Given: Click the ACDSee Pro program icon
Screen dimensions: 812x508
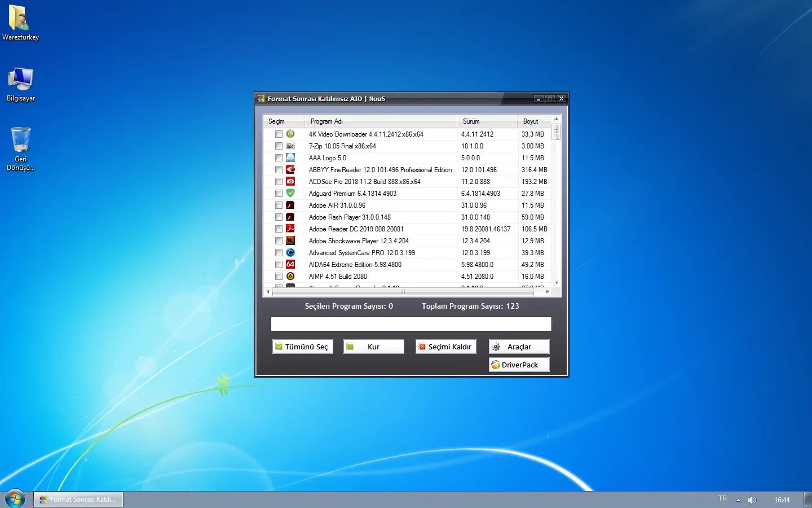Looking at the screenshot, I should coord(290,181).
